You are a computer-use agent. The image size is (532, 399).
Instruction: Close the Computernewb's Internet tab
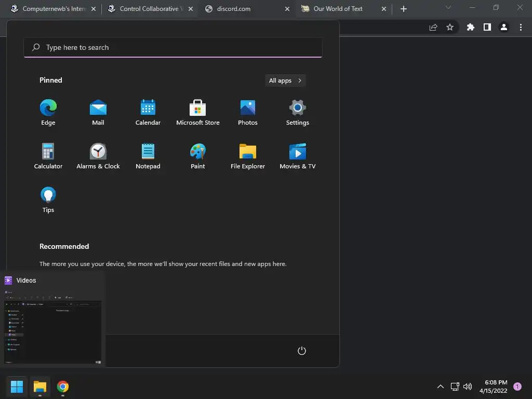94,9
